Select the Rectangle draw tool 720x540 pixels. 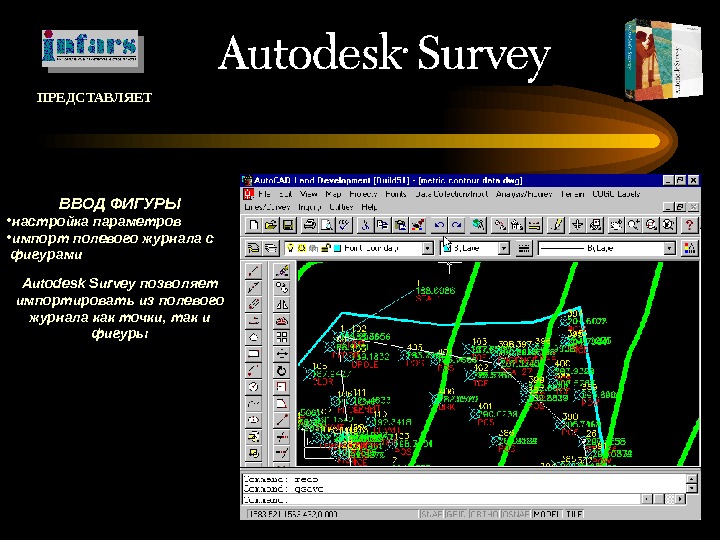pos(253,354)
